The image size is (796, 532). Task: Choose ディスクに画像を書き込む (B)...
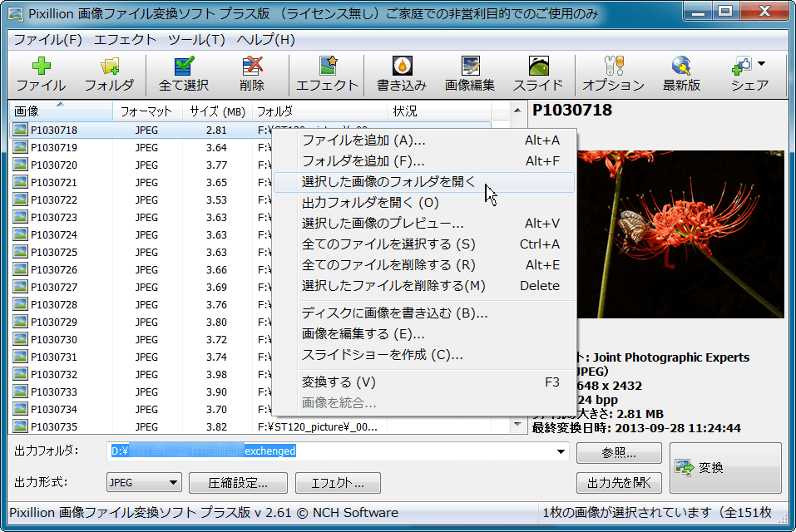pos(424,313)
